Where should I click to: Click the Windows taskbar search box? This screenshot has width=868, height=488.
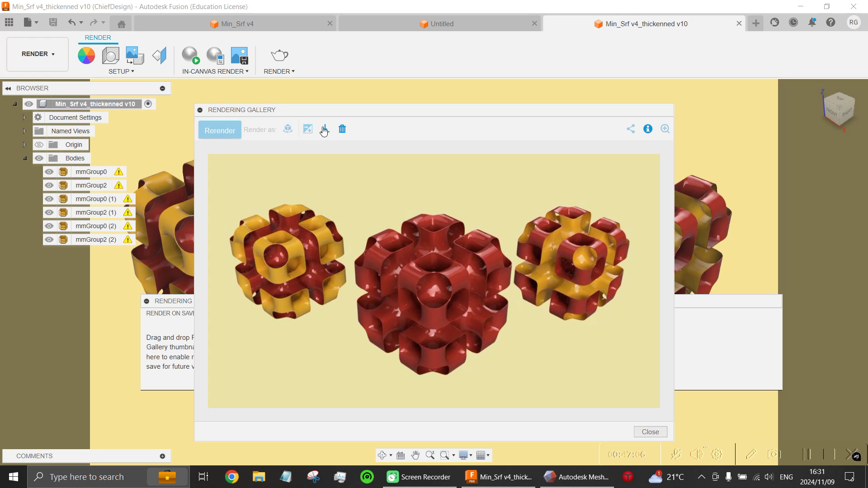[x=108, y=477]
